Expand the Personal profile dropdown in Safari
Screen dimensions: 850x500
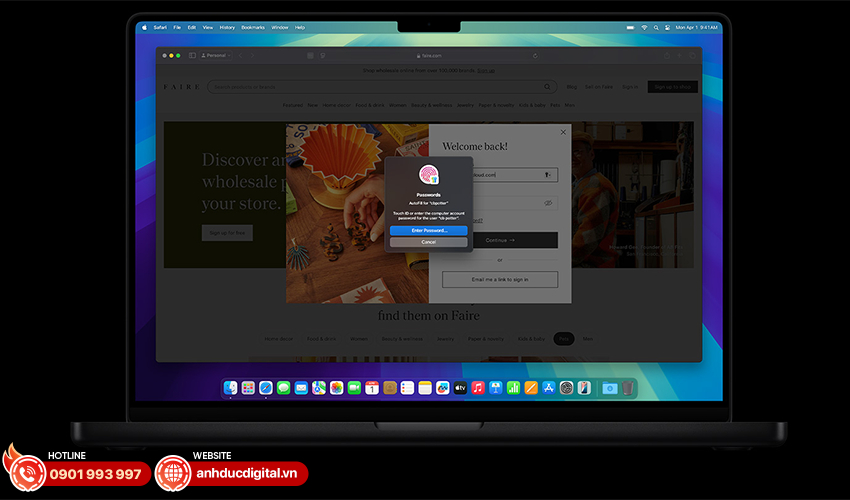pos(215,56)
